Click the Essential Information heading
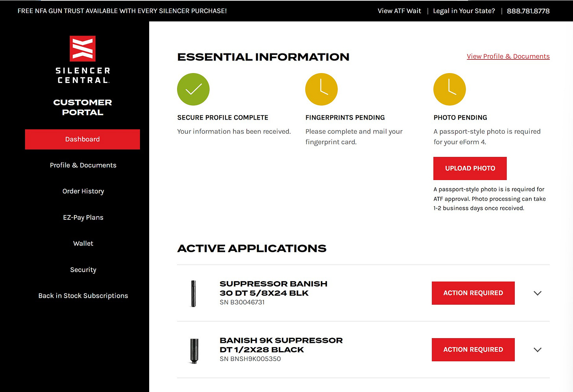Viewport: 573px width, 392px height. (263, 57)
